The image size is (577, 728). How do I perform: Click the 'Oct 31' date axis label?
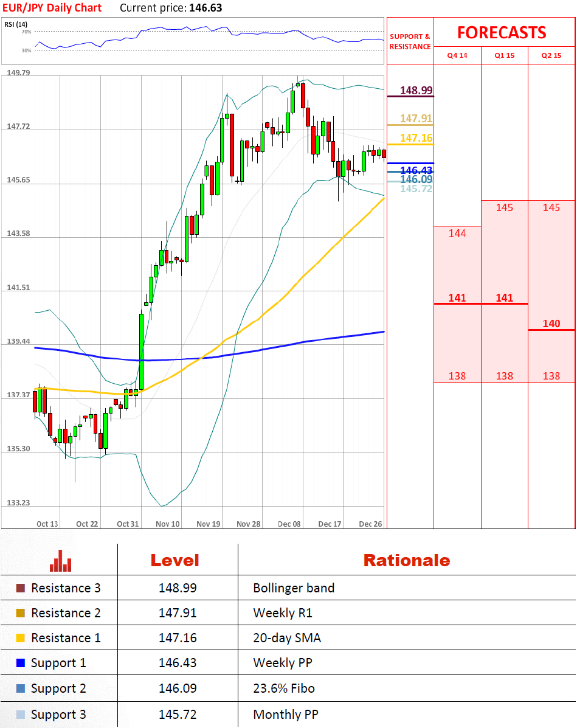[x=128, y=524]
